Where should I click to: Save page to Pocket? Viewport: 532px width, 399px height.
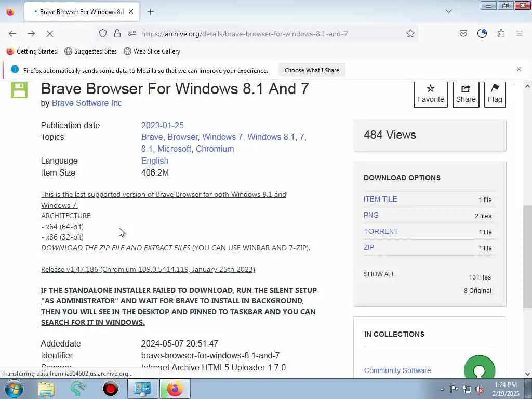463,33
